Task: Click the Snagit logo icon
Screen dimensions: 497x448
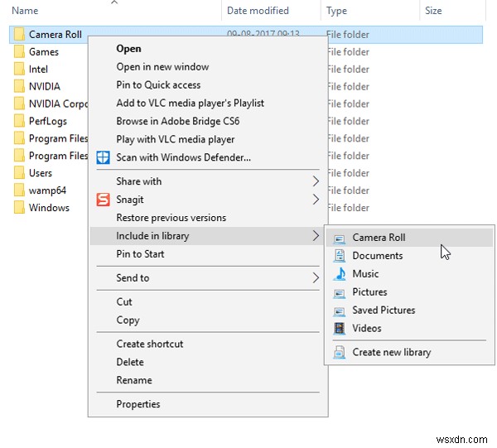Action: [103, 200]
